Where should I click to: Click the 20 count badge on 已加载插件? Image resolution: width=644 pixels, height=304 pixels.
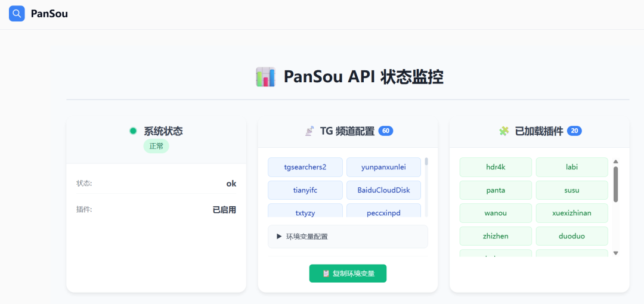pos(575,131)
